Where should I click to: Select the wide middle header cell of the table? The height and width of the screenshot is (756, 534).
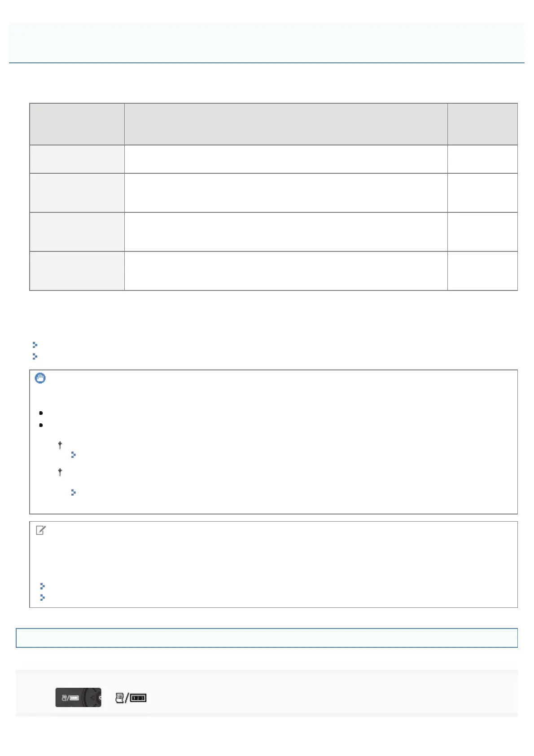pyautogui.click(x=286, y=124)
